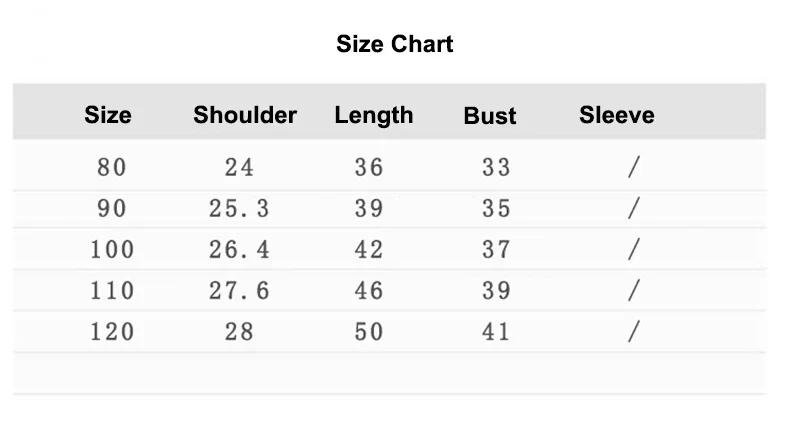The width and height of the screenshot is (790, 443).
Task: Click length value 50
Action: [x=369, y=331]
